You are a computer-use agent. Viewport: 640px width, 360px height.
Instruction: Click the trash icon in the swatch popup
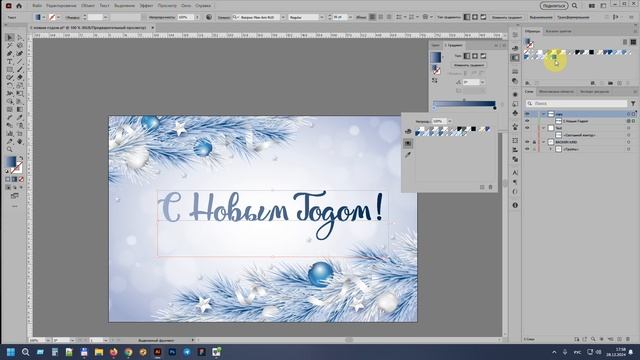pos(491,187)
